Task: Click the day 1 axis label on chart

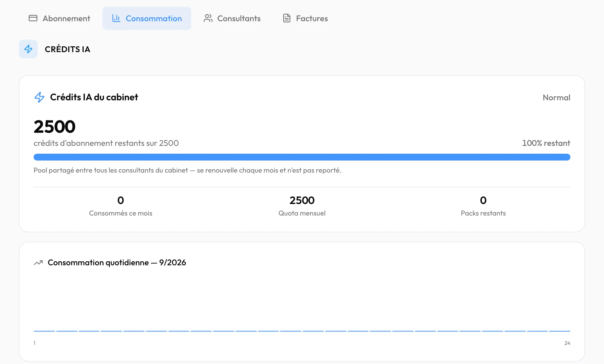Action: pos(35,343)
